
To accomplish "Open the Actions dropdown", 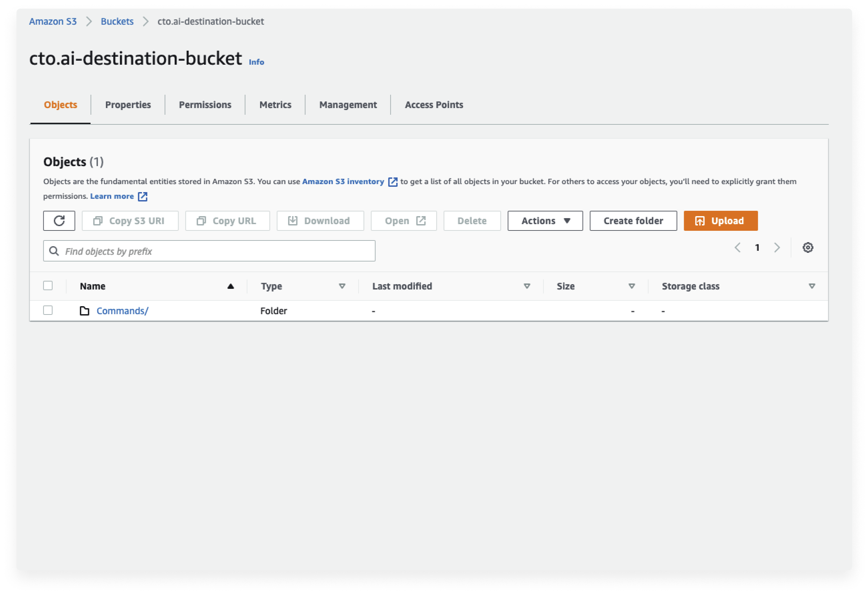I will point(545,221).
